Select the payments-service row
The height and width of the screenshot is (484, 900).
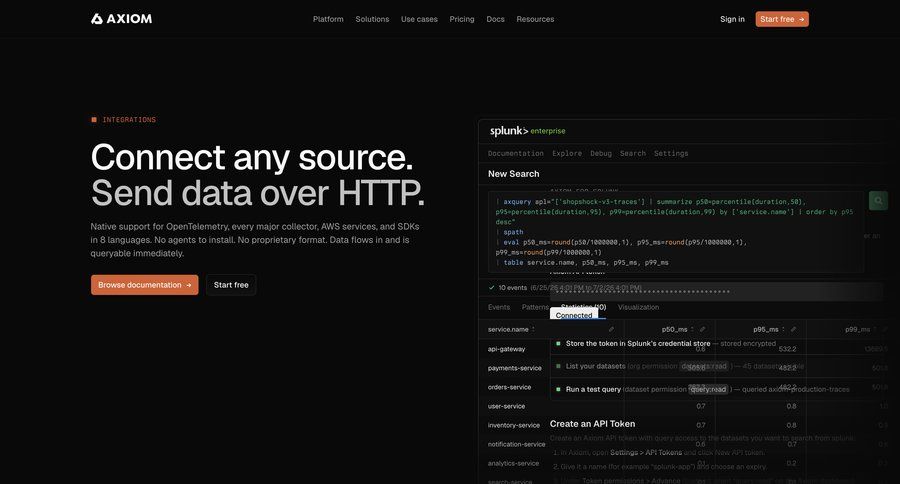click(x=515, y=368)
